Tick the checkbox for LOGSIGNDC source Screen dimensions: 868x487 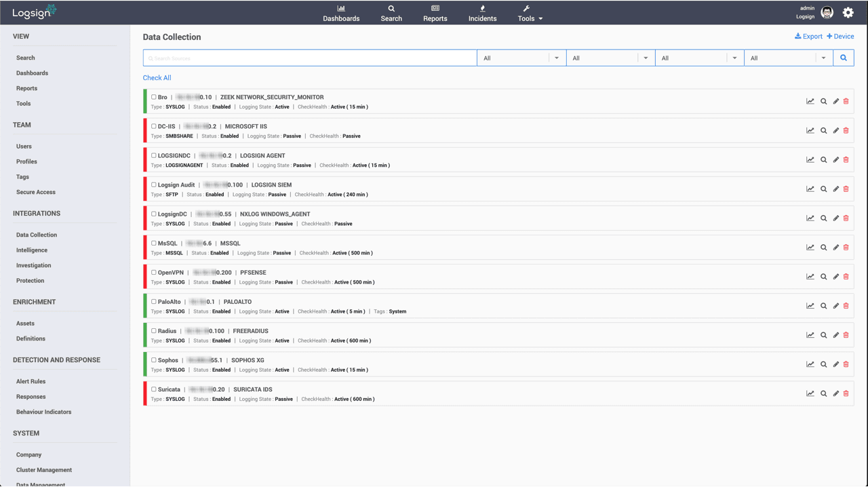(154, 155)
